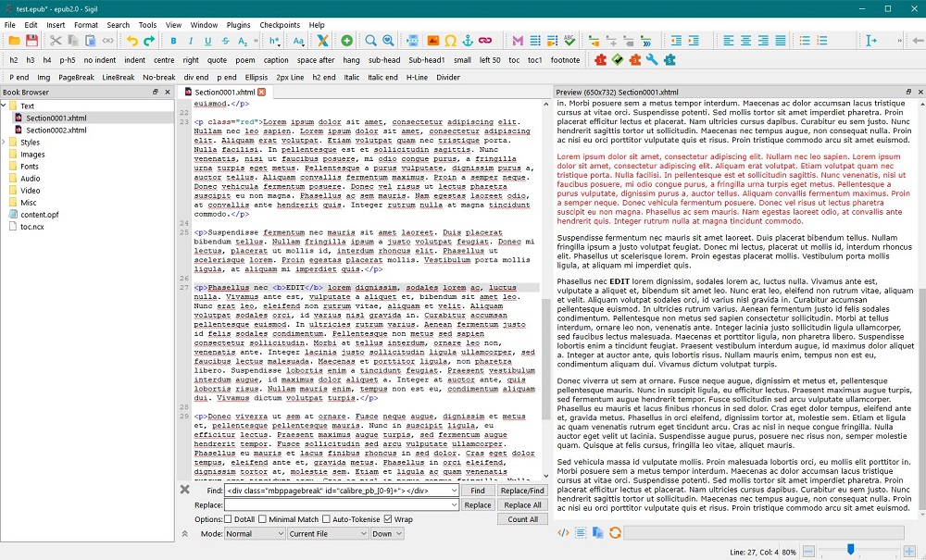Screen dimensions: 926x560
Task: Click the Count All button
Action: [522, 519]
